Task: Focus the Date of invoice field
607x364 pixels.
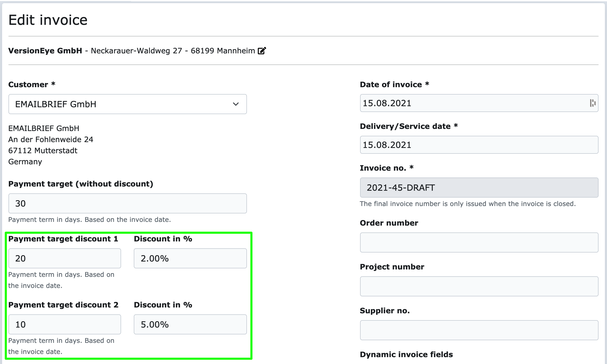Action: pyautogui.click(x=471, y=103)
